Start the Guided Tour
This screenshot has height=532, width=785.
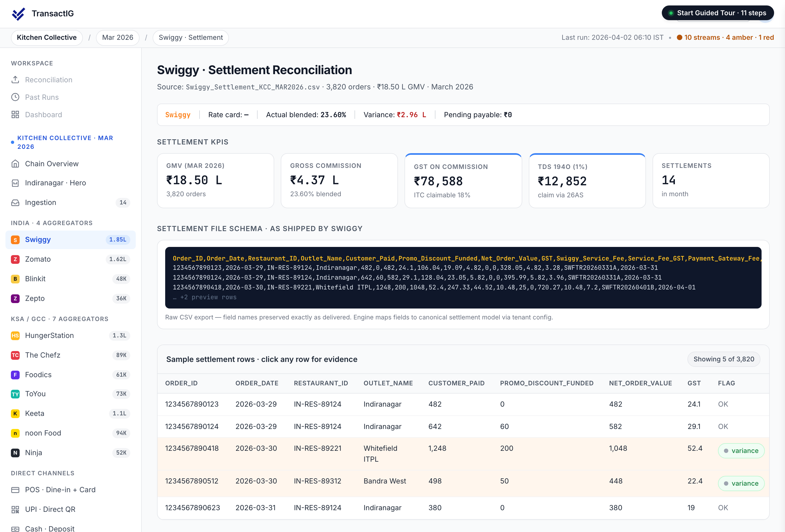click(718, 13)
